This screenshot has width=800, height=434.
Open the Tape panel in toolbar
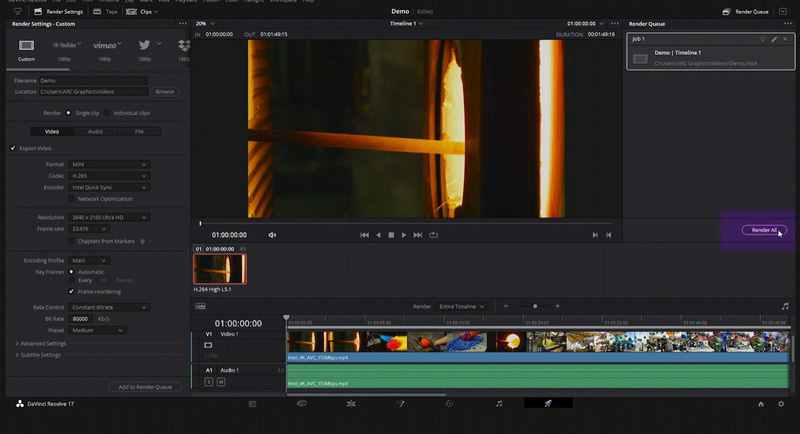pyautogui.click(x=106, y=11)
